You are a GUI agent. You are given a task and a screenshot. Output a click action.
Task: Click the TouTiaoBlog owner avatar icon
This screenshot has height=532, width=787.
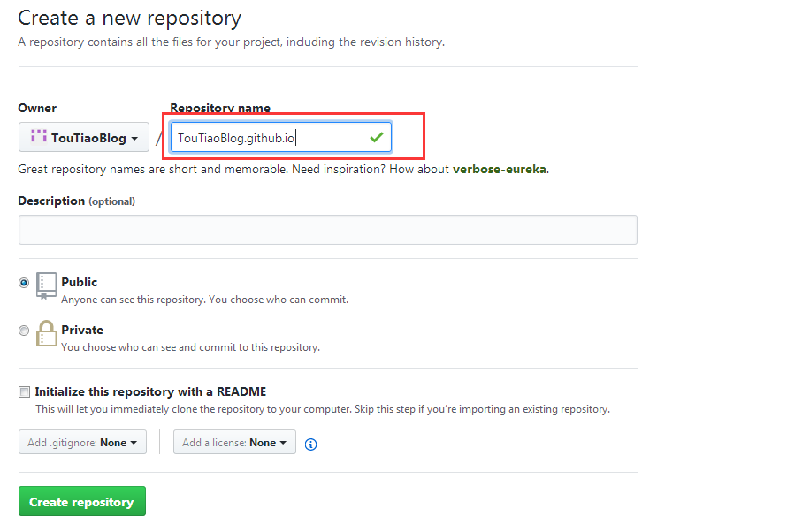coord(39,135)
